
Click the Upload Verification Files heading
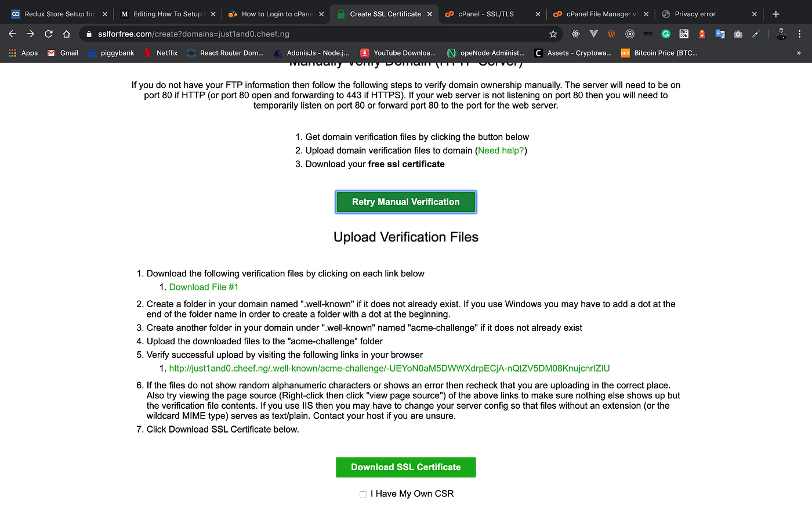point(406,237)
